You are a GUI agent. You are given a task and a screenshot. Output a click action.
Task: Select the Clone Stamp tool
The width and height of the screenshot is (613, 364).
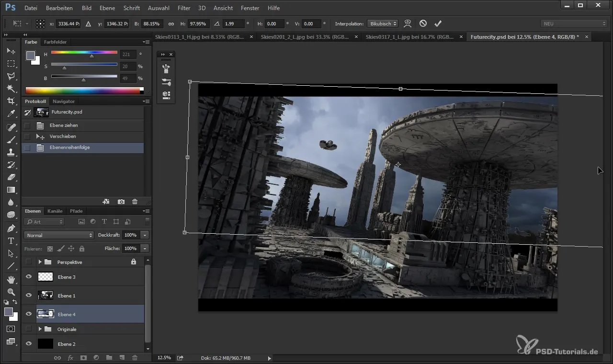click(x=11, y=152)
